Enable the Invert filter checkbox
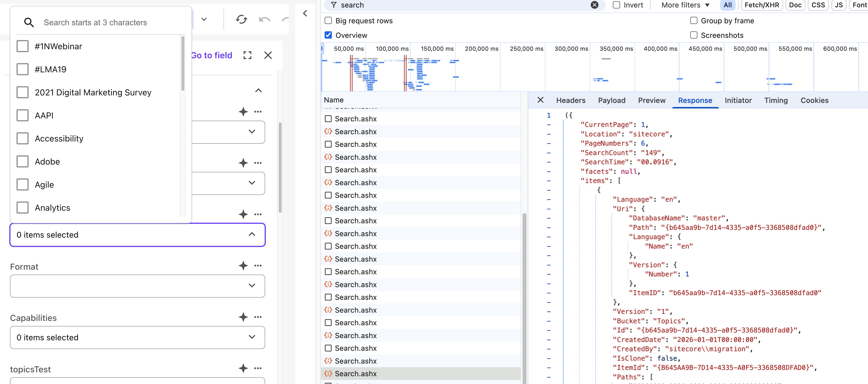 click(x=616, y=5)
